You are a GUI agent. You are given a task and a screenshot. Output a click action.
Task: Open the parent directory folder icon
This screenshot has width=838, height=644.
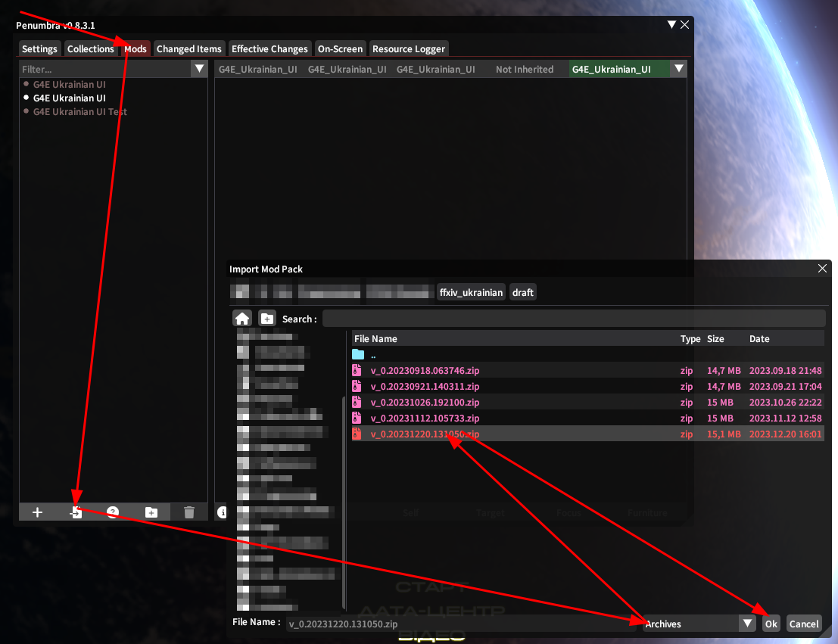pyautogui.click(x=358, y=354)
